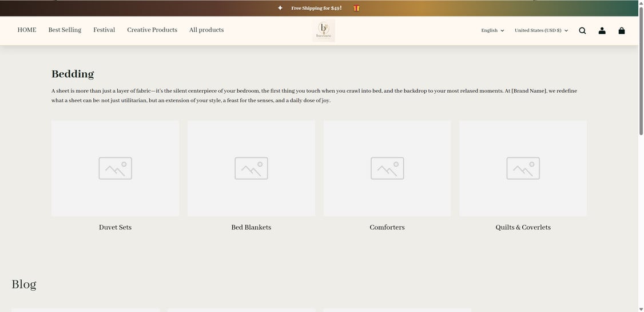Click the Comforters placeholder image

(x=387, y=168)
